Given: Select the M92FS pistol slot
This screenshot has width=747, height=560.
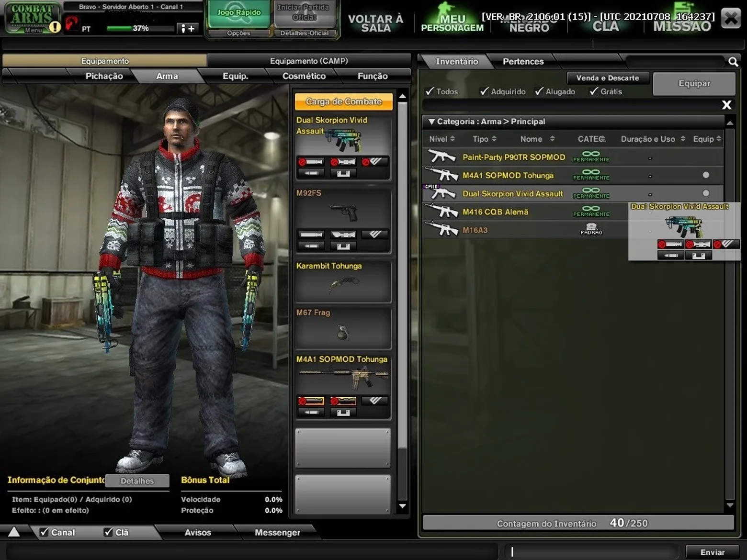Looking at the screenshot, I should click(343, 220).
